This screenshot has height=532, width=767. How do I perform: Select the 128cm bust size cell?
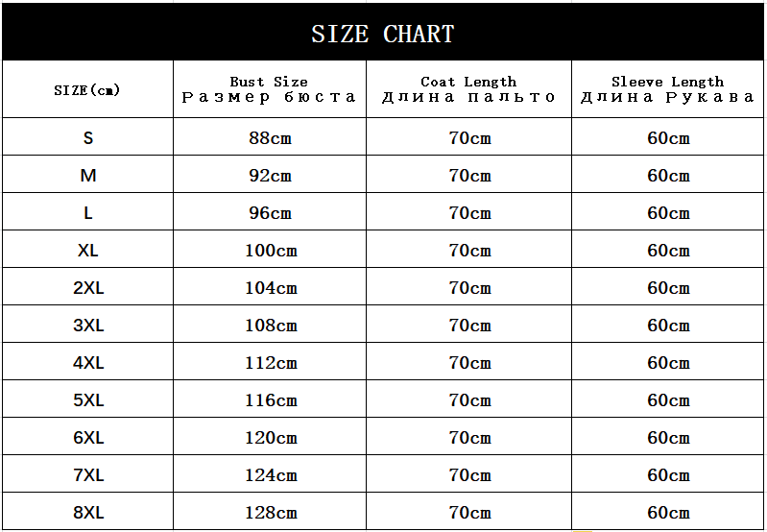(270, 513)
